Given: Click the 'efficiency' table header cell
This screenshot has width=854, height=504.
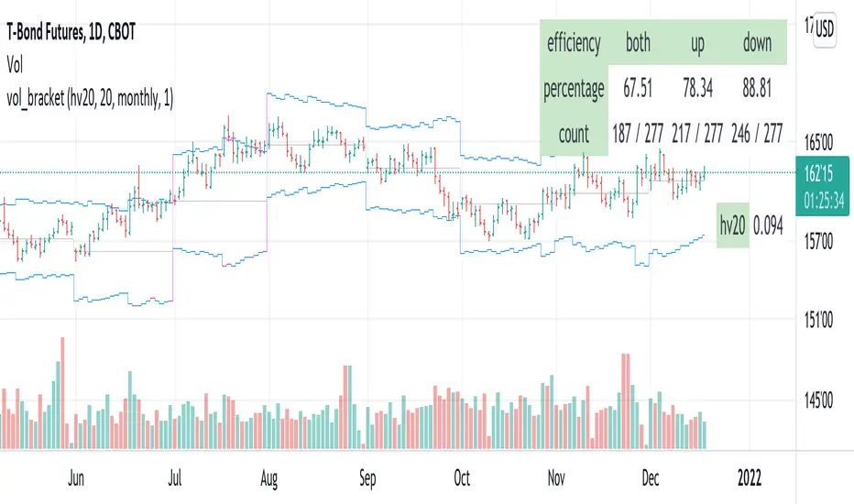Looking at the screenshot, I should (574, 42).
